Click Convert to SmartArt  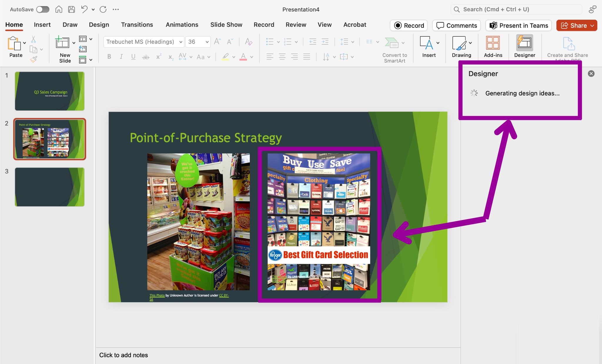point(394,49)
